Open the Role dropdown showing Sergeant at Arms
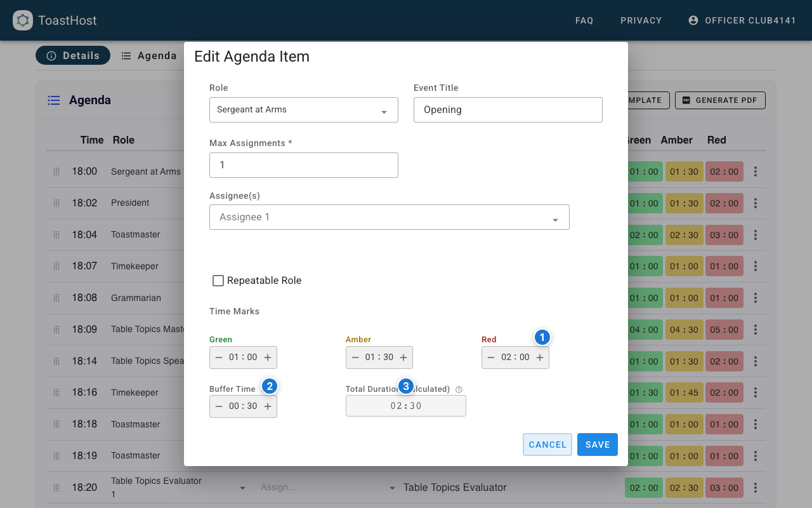This screenshot has width=812, height=508. (303, 110)
